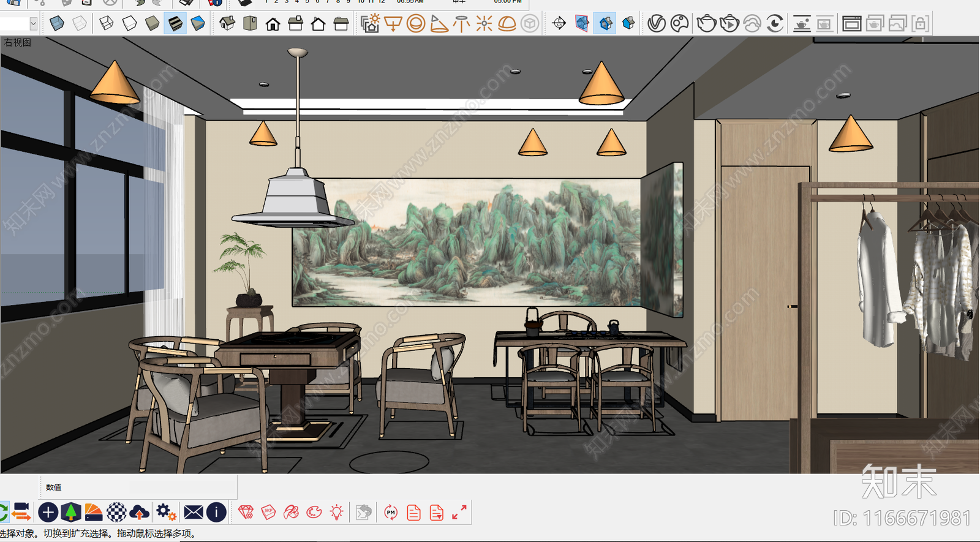980x542 pixels.
Task: Click the red document with arrow icon
Action: 436,512
